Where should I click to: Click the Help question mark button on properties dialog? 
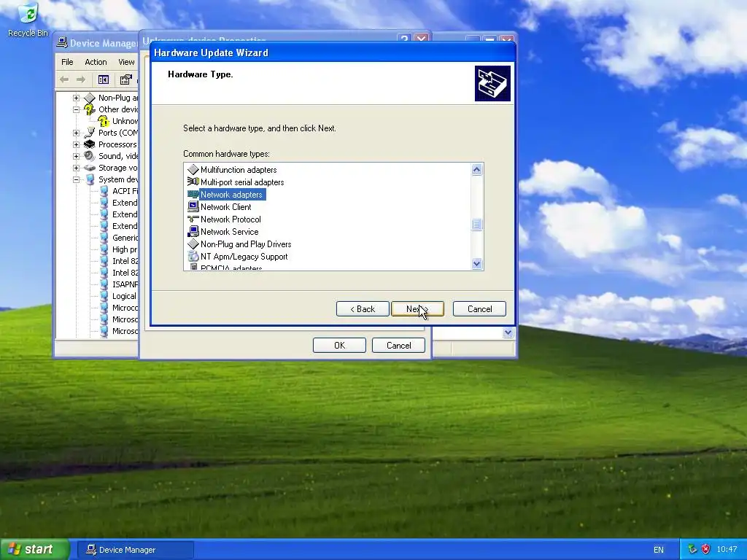pyautogui.click(x=404, y=39)
